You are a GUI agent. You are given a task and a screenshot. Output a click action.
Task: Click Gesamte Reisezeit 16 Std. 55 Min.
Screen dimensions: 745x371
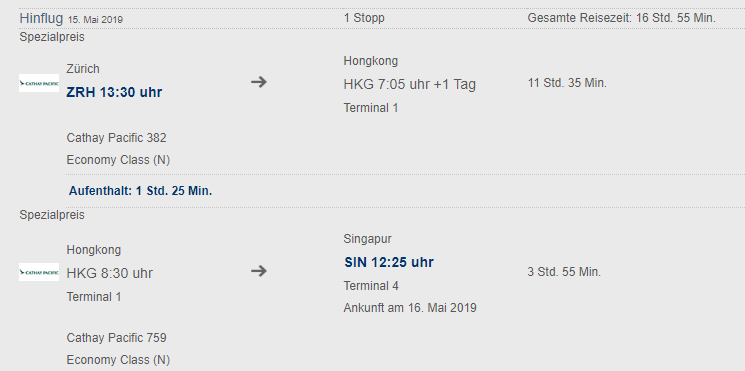tap(621, 18)
